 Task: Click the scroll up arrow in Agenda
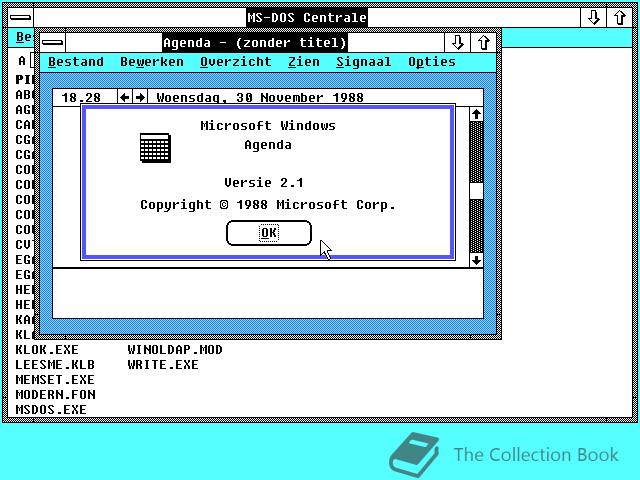tap(476, 114)
